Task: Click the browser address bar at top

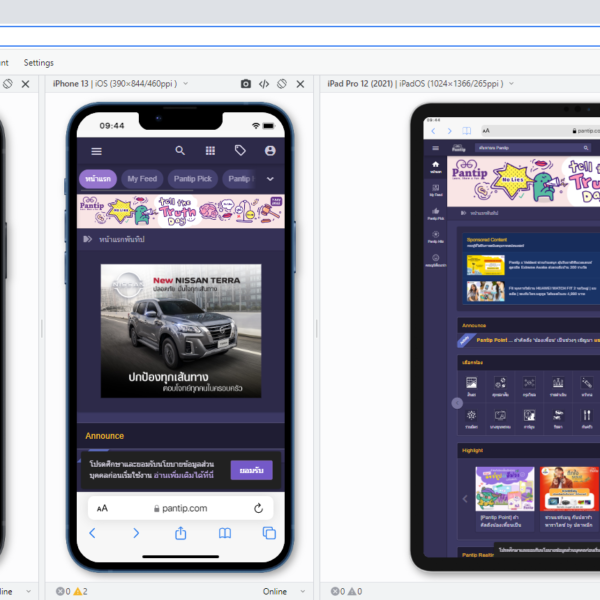Action: coord(300,36)
